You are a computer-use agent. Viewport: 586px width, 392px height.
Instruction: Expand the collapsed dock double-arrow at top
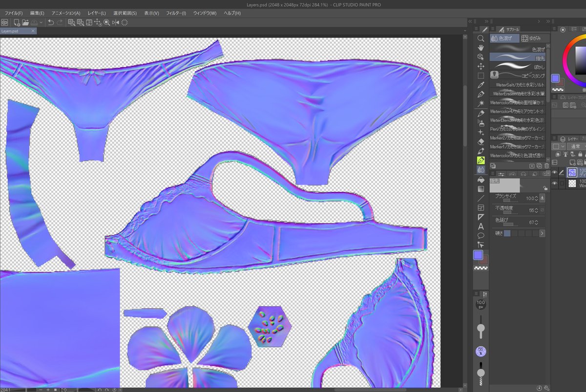[470, 21]
